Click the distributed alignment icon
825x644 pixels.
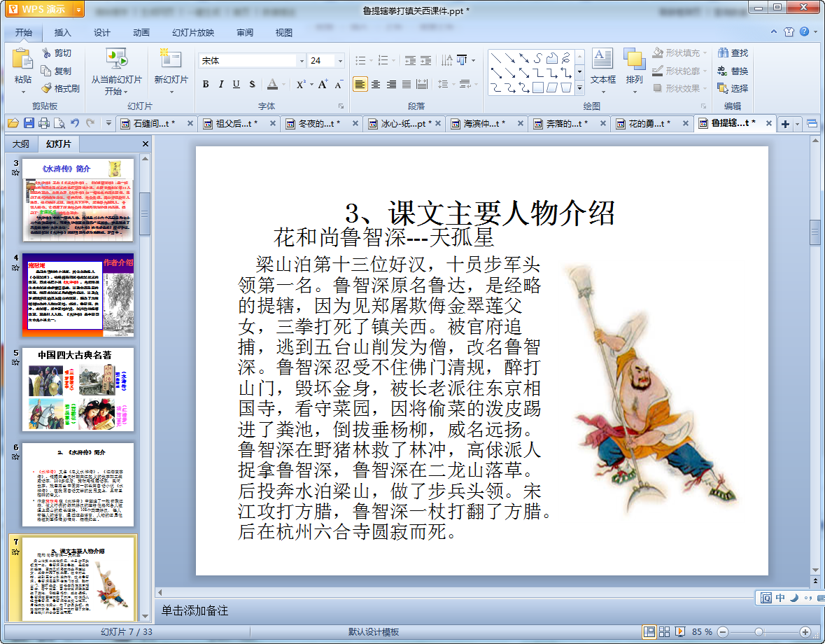pos(422,84)
